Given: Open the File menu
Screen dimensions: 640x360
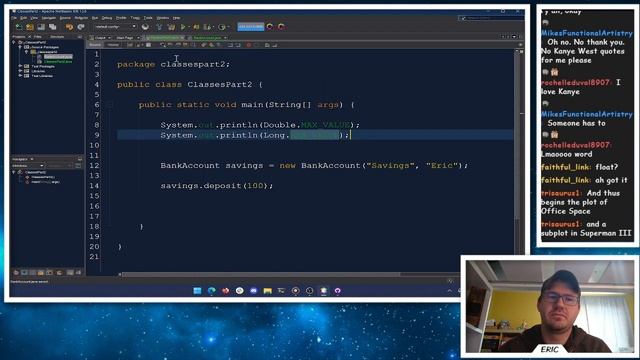Looking at the screenshot, I should coord(14,18).
